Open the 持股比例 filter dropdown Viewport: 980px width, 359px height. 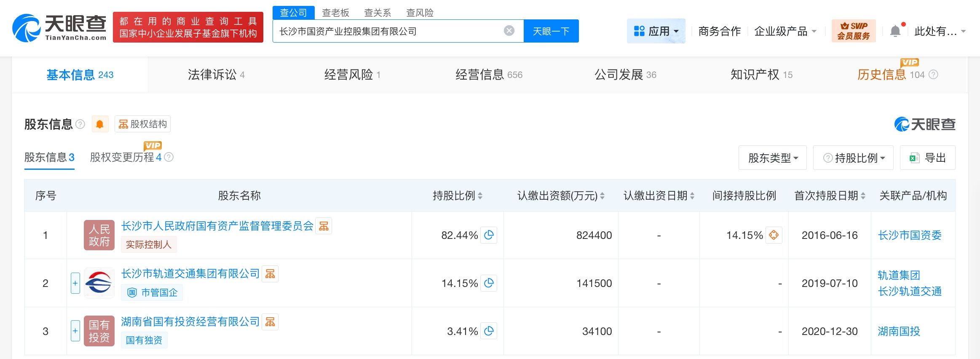click(853, 158)
